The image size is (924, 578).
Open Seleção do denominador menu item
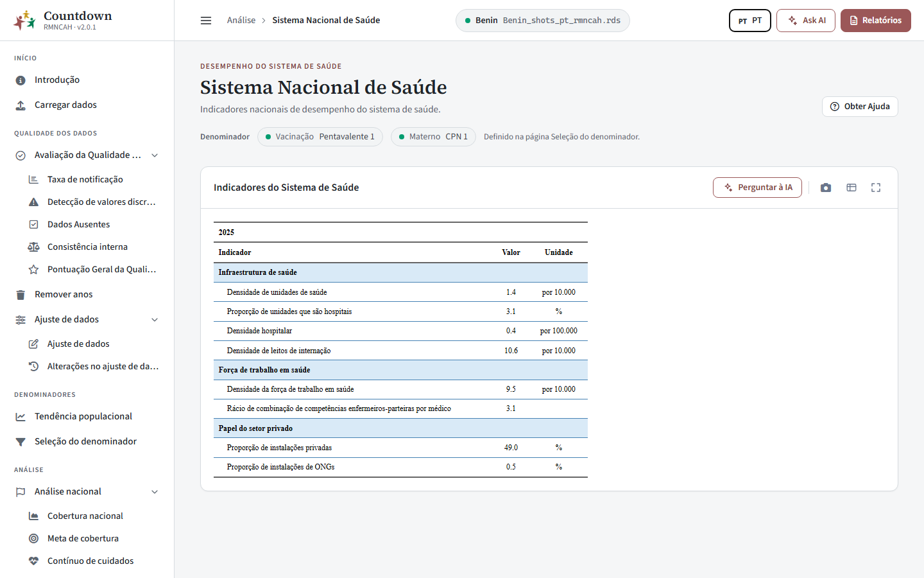[x=87, y=442]
